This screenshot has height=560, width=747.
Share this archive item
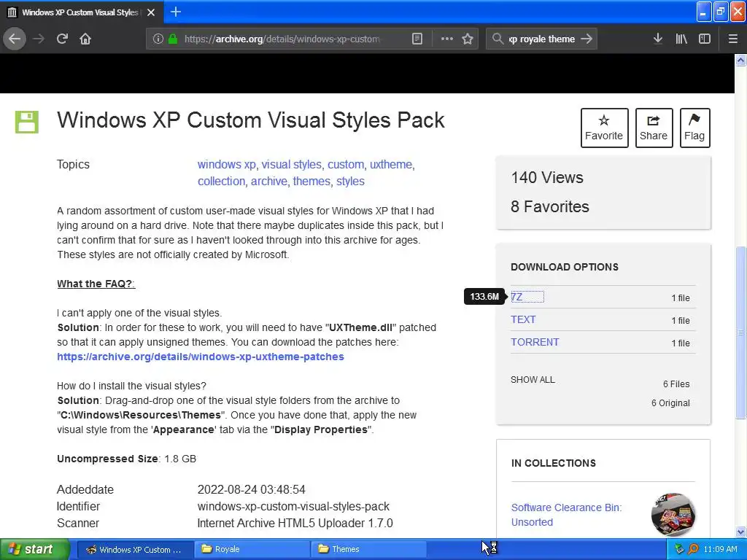[654, 128]
